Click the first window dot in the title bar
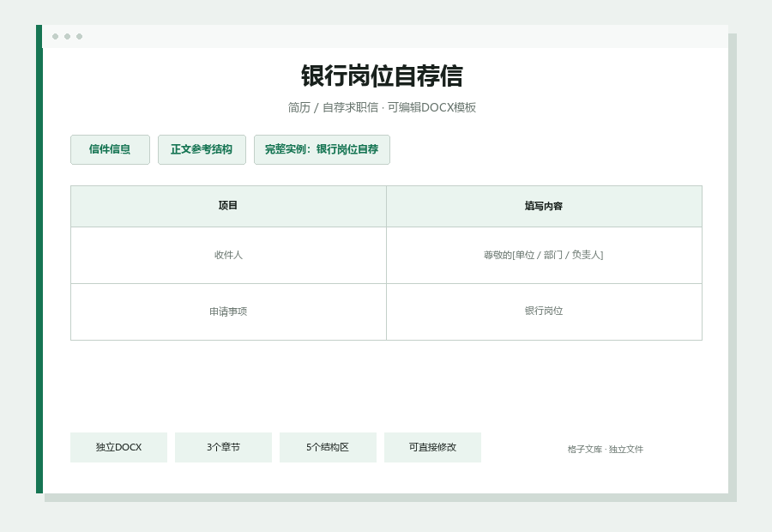 click(x=55, y=36)
